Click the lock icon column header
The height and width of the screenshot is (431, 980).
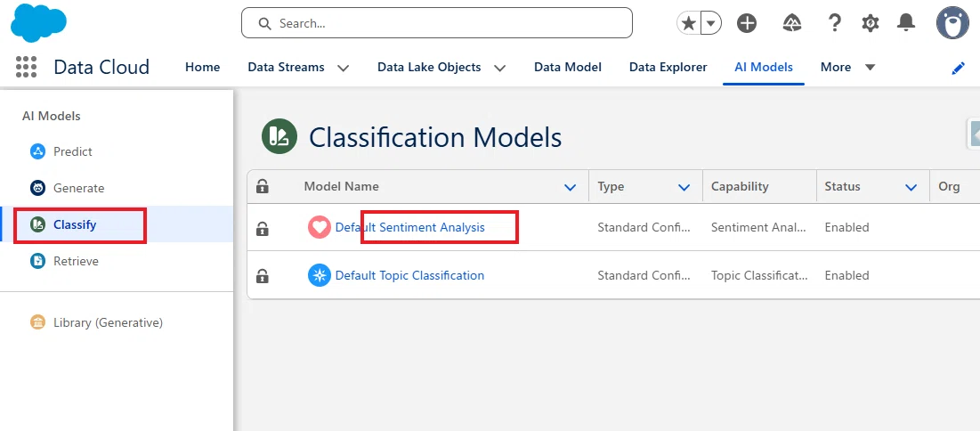coord(263,186)
